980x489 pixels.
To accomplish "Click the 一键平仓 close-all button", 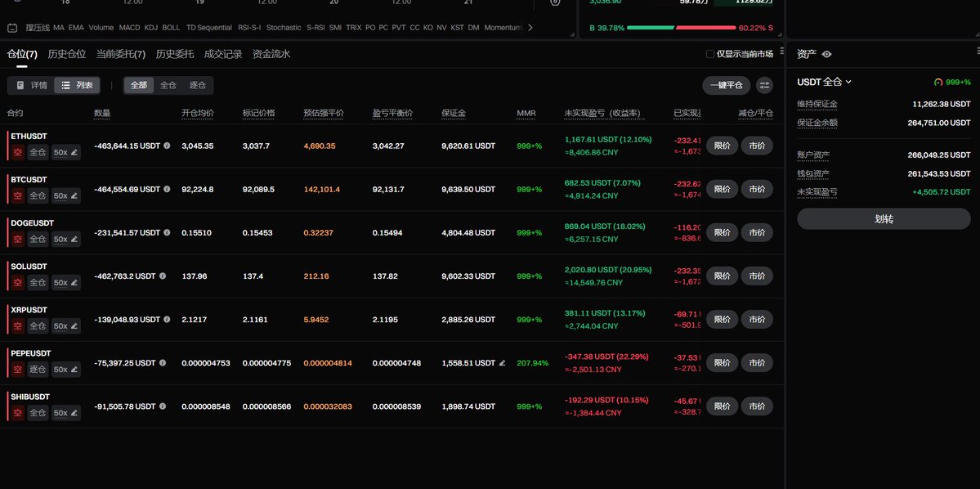I will click(x=727, y=86).
